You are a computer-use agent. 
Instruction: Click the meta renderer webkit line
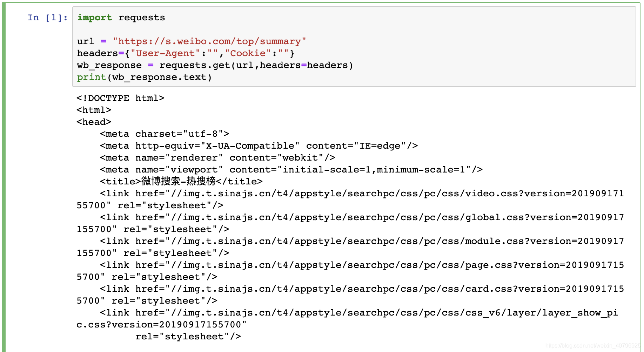(x=217, y=158)
